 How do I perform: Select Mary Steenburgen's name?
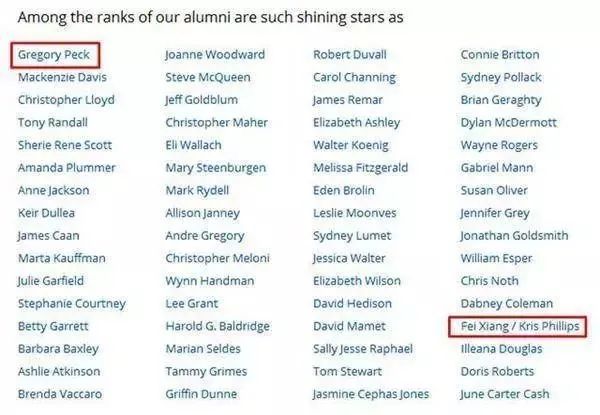[x=213, y=168]
